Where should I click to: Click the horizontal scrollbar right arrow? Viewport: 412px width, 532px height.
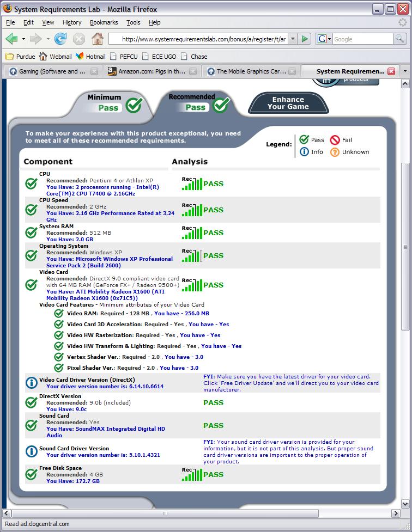pos(395,513)
